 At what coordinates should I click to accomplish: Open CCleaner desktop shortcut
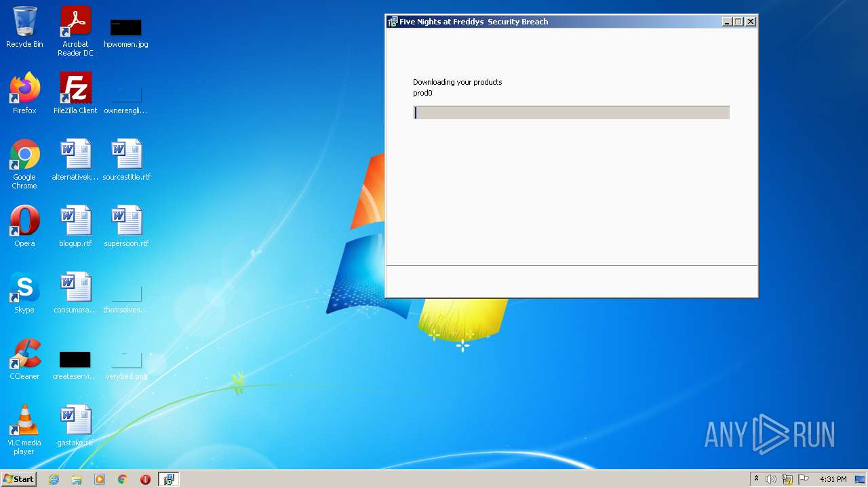tap(24, 359)
